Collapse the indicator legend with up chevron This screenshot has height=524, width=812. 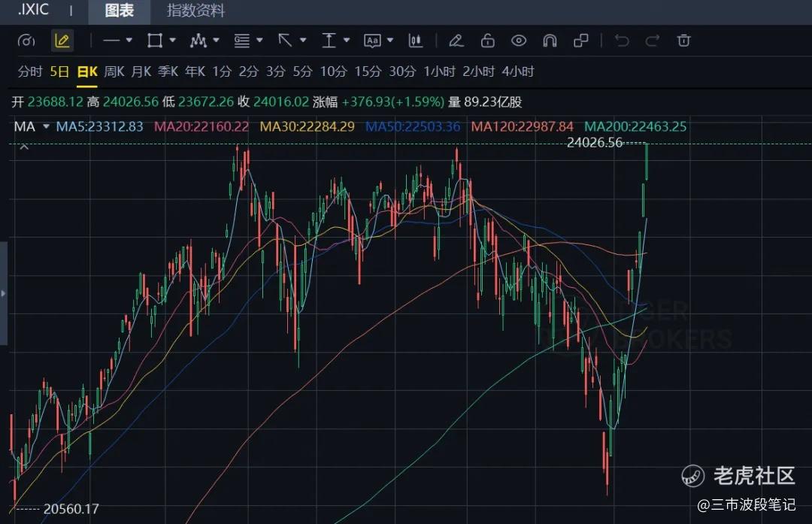(x=24, y=147)
